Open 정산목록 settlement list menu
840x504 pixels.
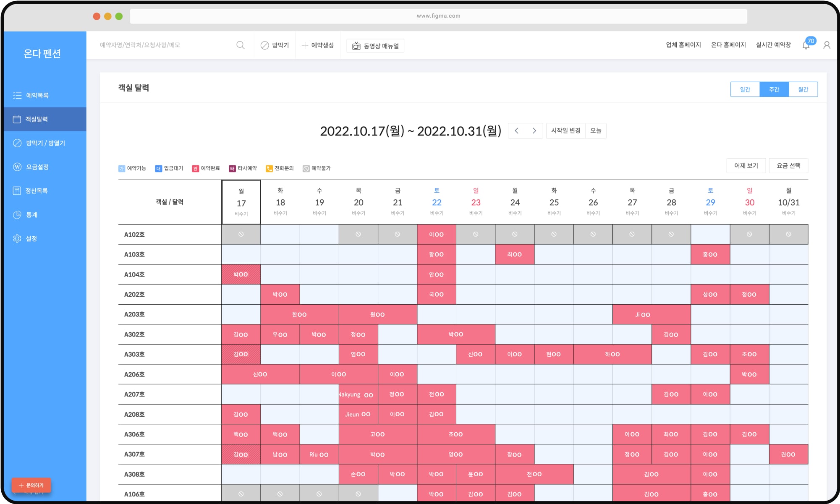coord(36,191)
